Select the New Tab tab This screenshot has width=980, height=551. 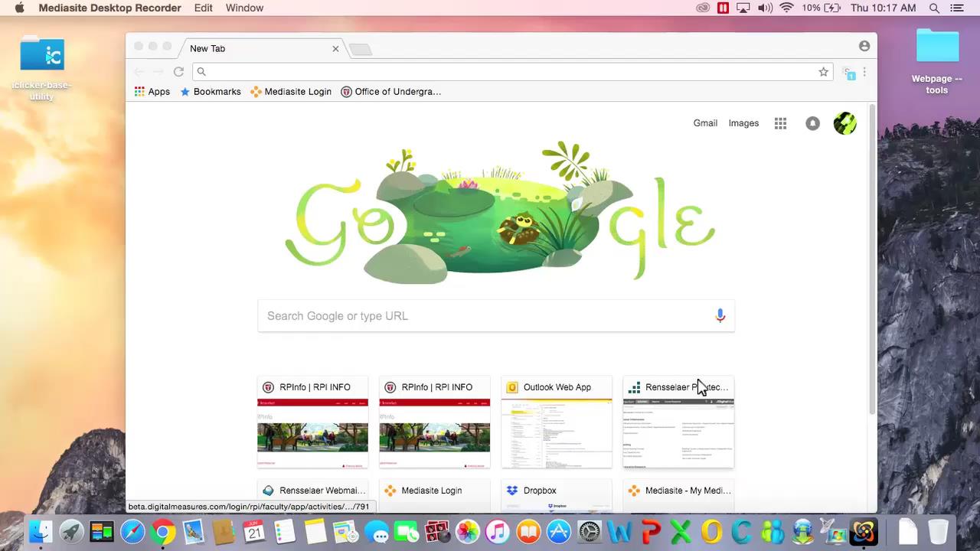(253, 48)
